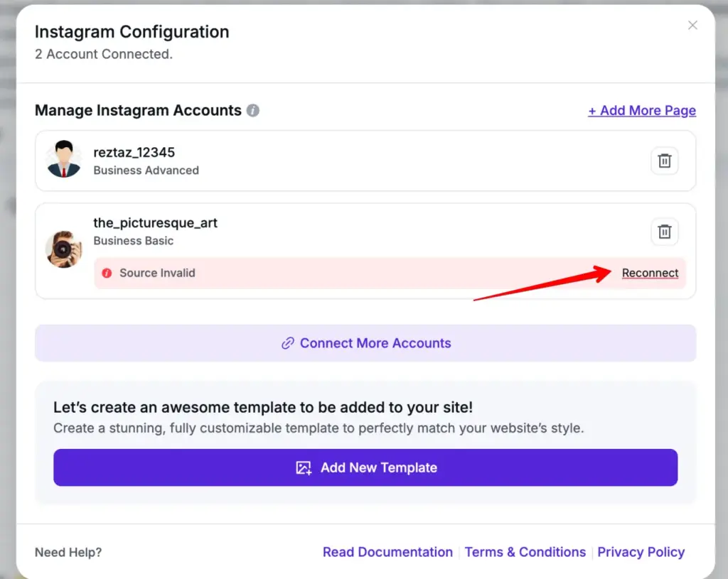The height and width of the screenshot is (579, 728).
Task: Open + Add More Page
Action: (641, 110)
